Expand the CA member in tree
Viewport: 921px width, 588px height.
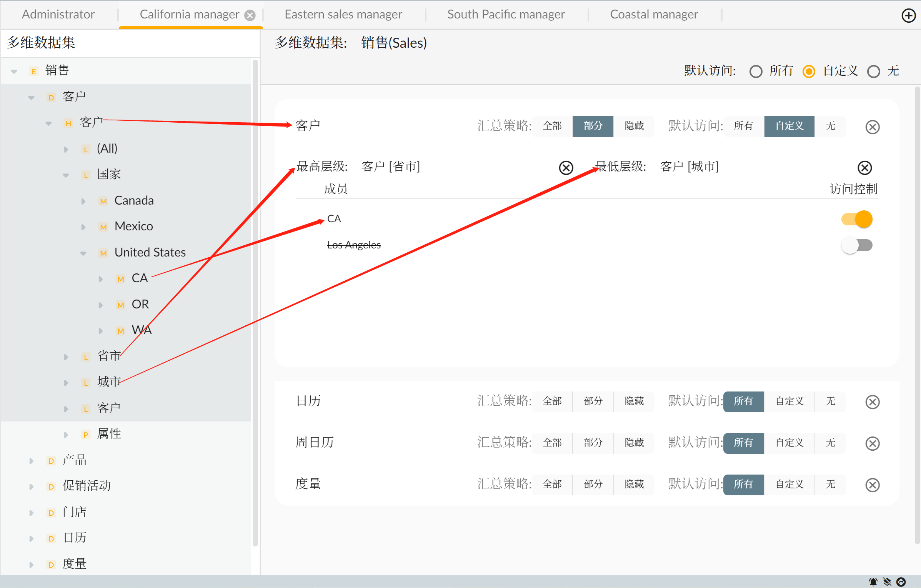101,279
